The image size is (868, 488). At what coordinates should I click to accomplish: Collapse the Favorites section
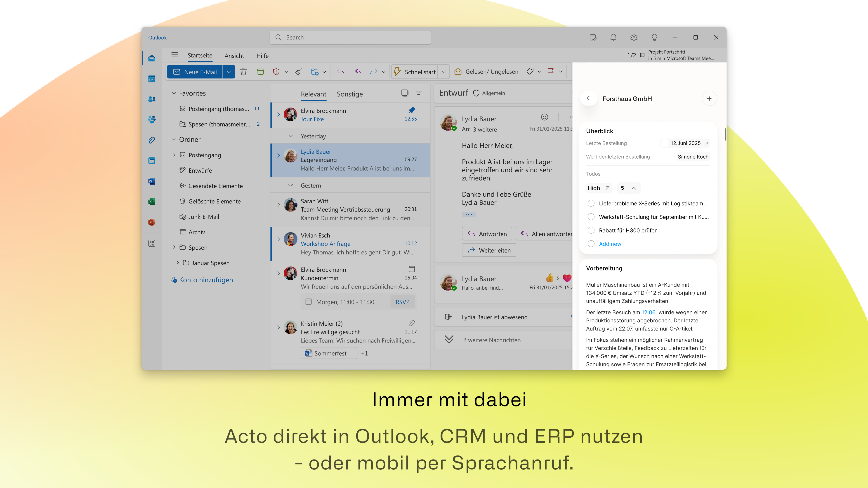pos(174,93)
